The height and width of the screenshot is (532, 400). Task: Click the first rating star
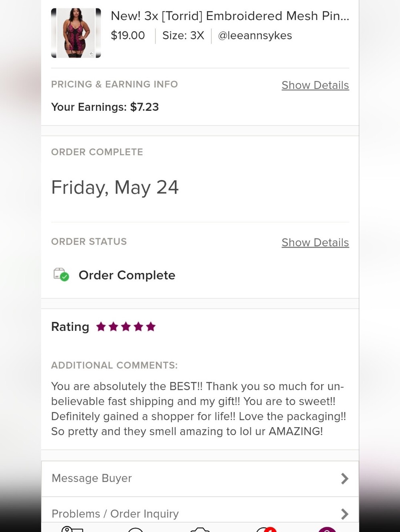(x=101, y=327)
